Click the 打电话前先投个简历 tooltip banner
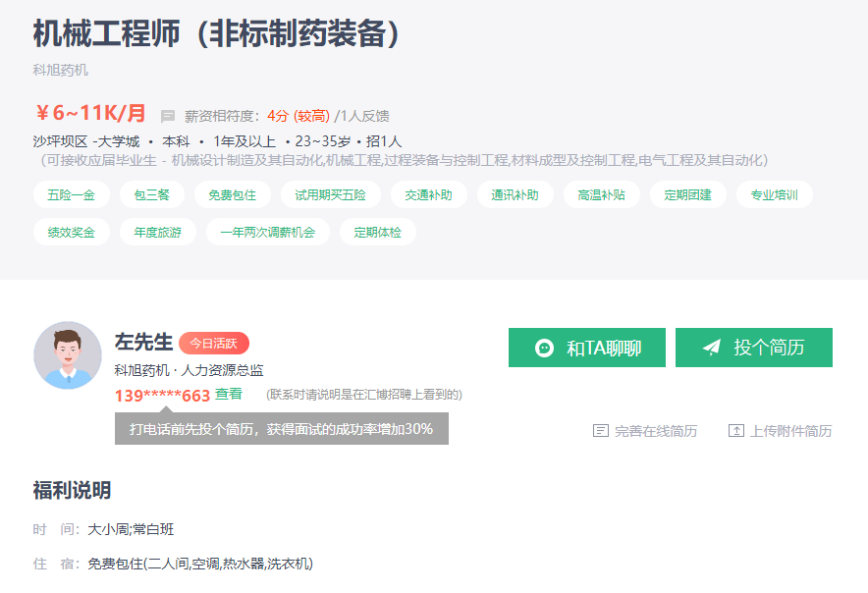The width and height of the screenshot is (868, 593). coord(282,429)
